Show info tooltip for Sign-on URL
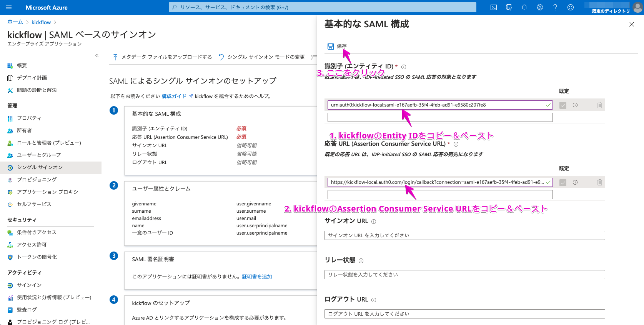Viewport: 644px width, 325px height. [x=374, y=222]
